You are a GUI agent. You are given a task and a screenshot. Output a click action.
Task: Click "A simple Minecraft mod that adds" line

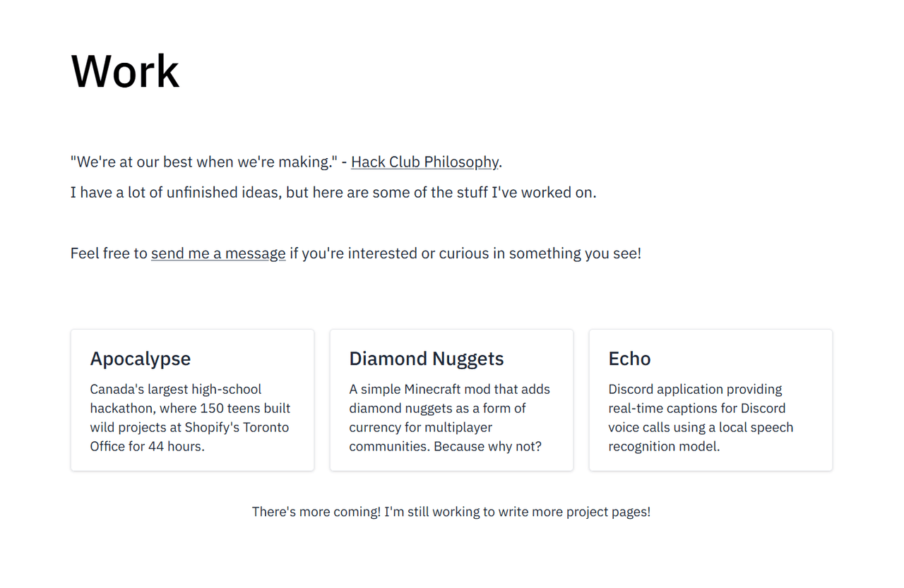[x=449, y=389]
